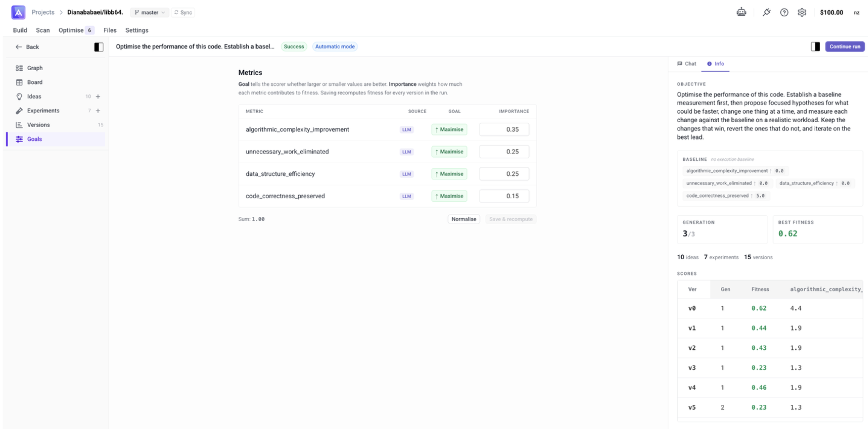
Task: Open the Settings tab
Action: tap(137, 30)
